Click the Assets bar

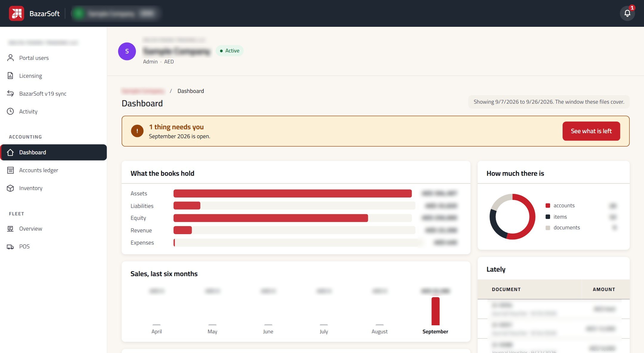coord(292,193)
